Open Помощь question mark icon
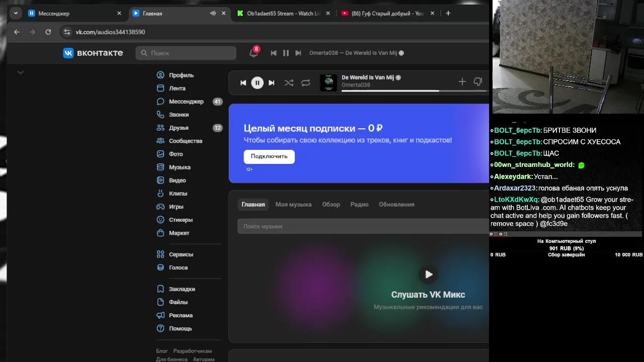The image size is (644, 362). click(x=160, y=328)
